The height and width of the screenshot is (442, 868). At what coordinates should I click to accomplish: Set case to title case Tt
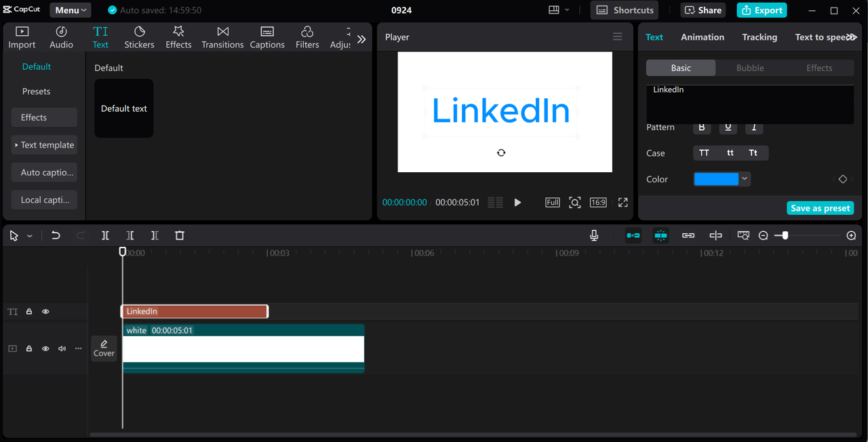tap(753, 153)
